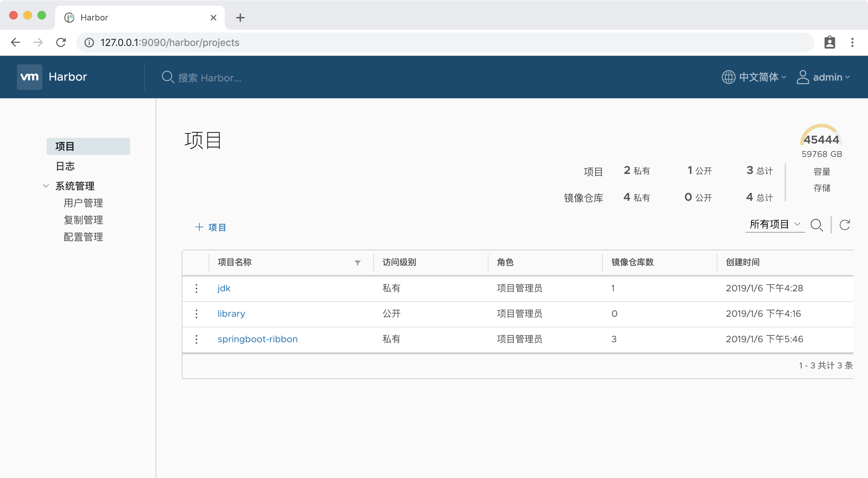Open row actions menu for library project
Viewport: 868px width, 478px height.
(197, 314)
